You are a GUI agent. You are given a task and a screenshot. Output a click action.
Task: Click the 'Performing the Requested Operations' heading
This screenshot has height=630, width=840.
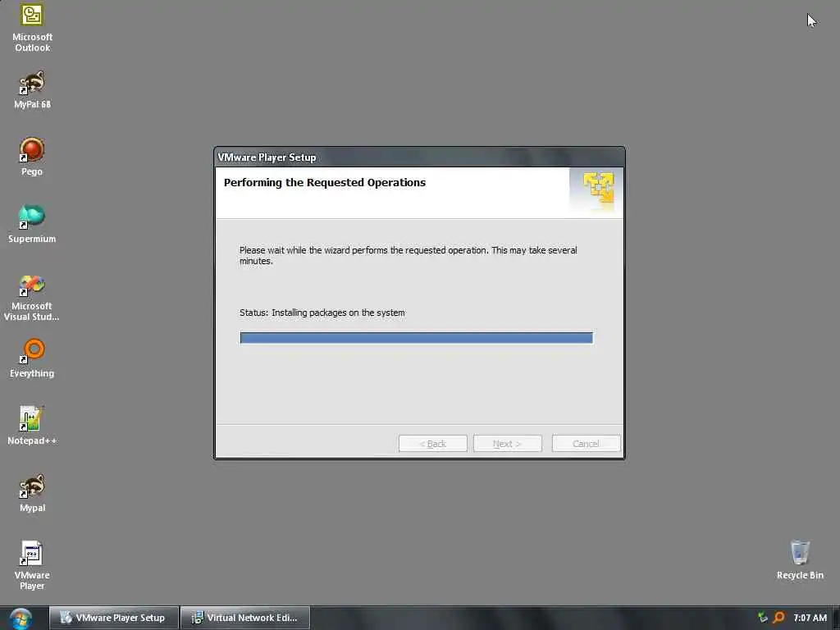(x=325, y=183)
